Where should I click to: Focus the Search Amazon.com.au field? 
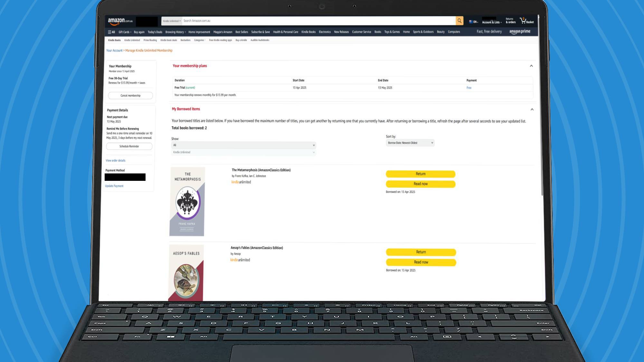point(319,21)
